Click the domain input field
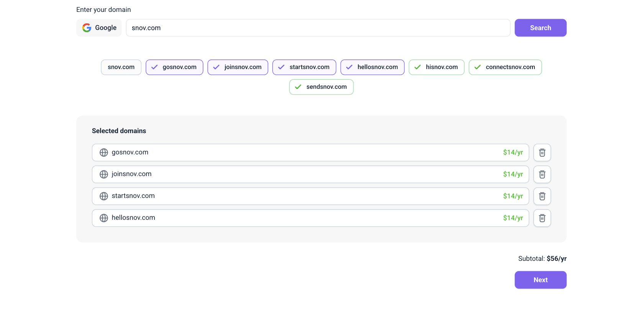 pyautogui.click(x=318, y=28)
